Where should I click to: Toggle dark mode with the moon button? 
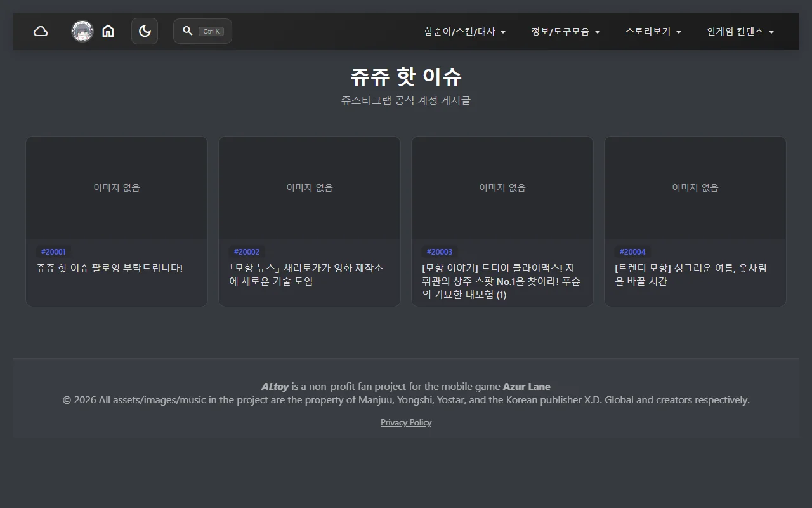pyautogui.click(x=145, y=31)
